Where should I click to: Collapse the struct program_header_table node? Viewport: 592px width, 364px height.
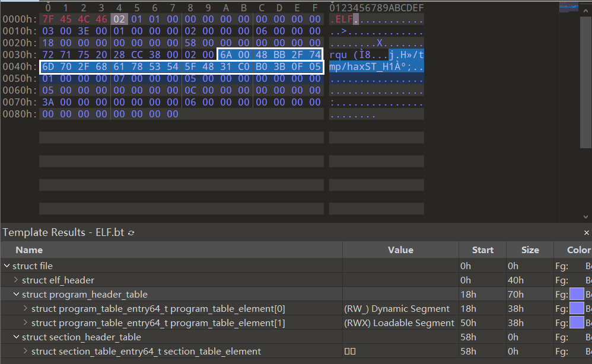(x=16, y=295)
